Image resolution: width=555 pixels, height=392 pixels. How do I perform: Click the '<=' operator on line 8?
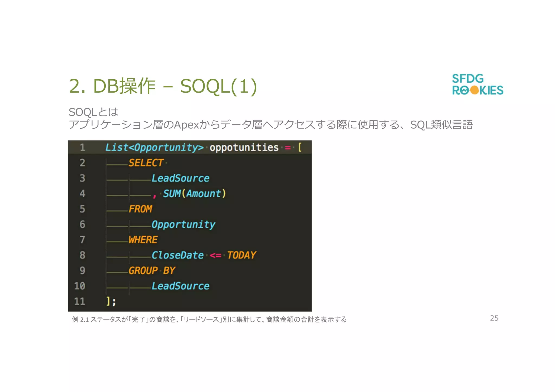pyautogui.click(x=215, y=256)
